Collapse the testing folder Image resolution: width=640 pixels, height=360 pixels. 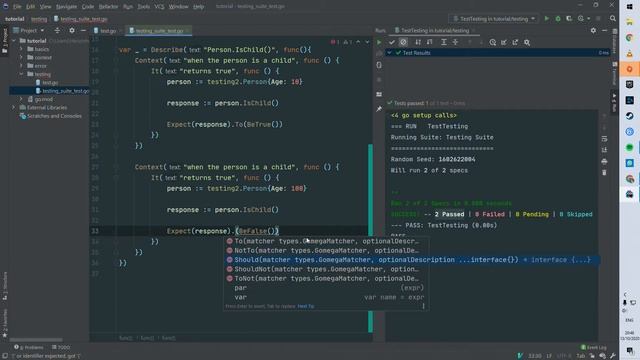click(21, 74)
